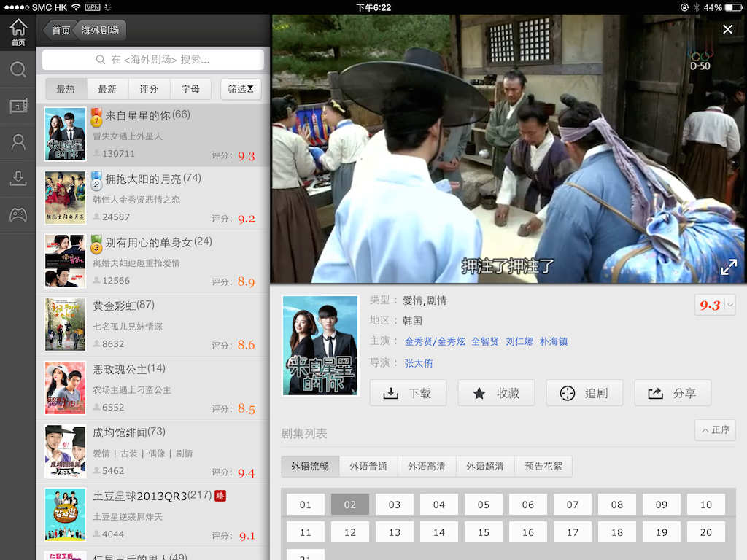Select 恶玫瑰公主(14) title in the list
This screenshot has width=747, height=560.
click(129, 369)
